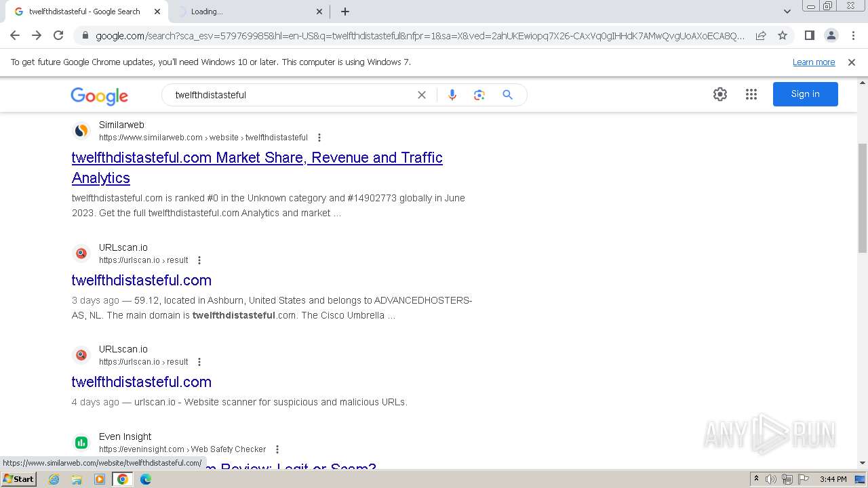The image size is (868, 488).
Task: Open Chrome three-dot menu
Action: tap(853, 35)
